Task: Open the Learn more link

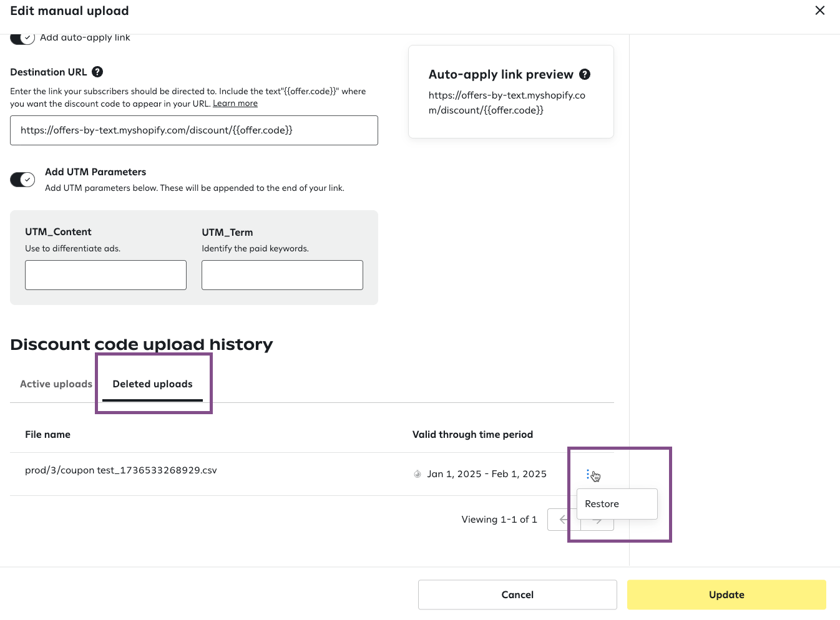Action: [235, 104]
